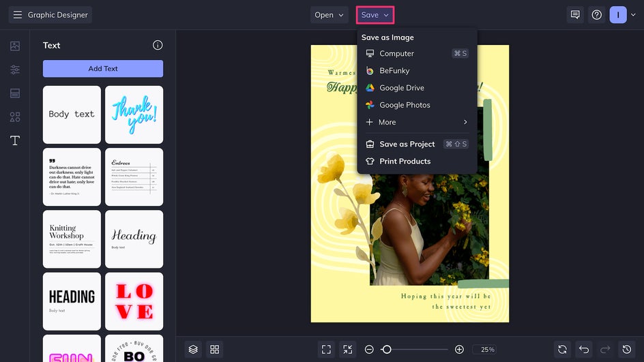Click the Add Text button
The width and height of the screenshot is (644, 362).
coord(103,69)
